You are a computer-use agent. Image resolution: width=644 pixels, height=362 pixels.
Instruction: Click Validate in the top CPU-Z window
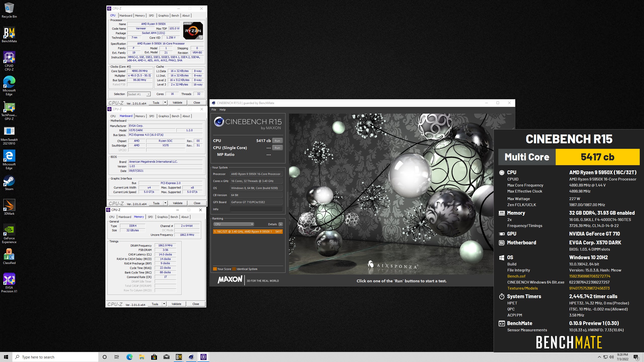[177, 103]
